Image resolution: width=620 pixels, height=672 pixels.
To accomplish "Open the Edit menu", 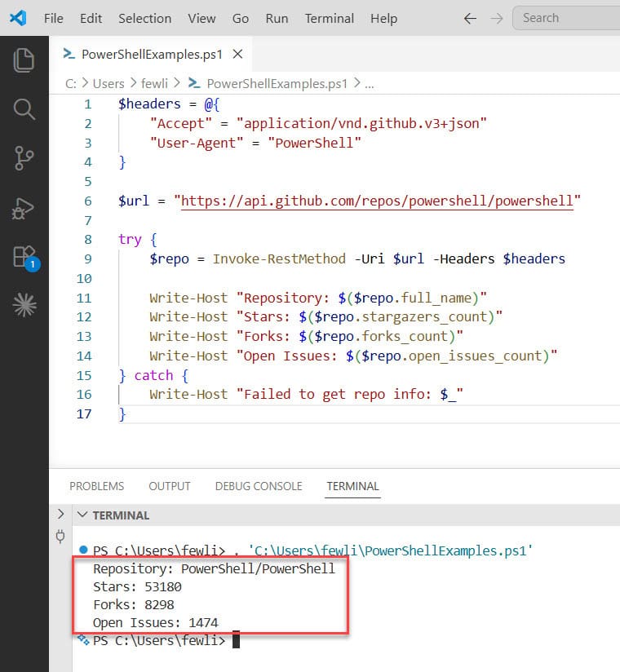I will (91, 19).
